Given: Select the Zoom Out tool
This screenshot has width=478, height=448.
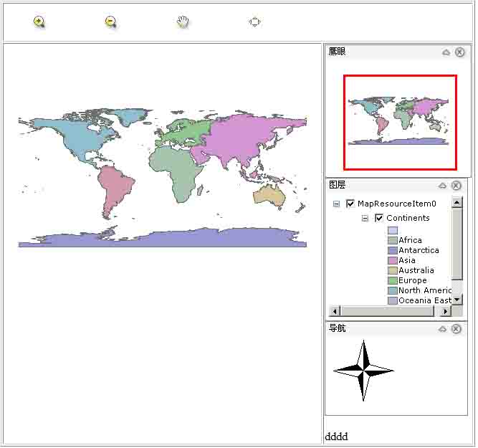Looking at the screenshot, I should (x=111, y=22).
